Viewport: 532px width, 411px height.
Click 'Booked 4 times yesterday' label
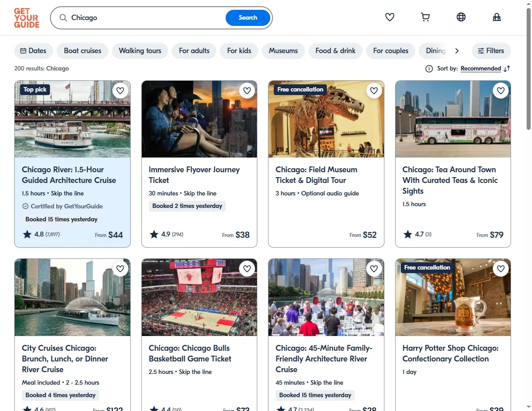click(60, 395)
